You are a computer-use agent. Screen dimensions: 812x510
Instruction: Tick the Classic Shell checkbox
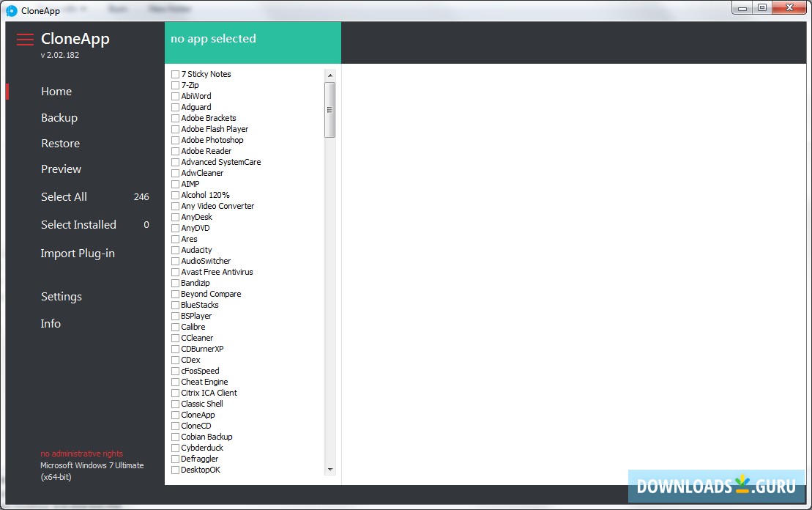[175, 404]
